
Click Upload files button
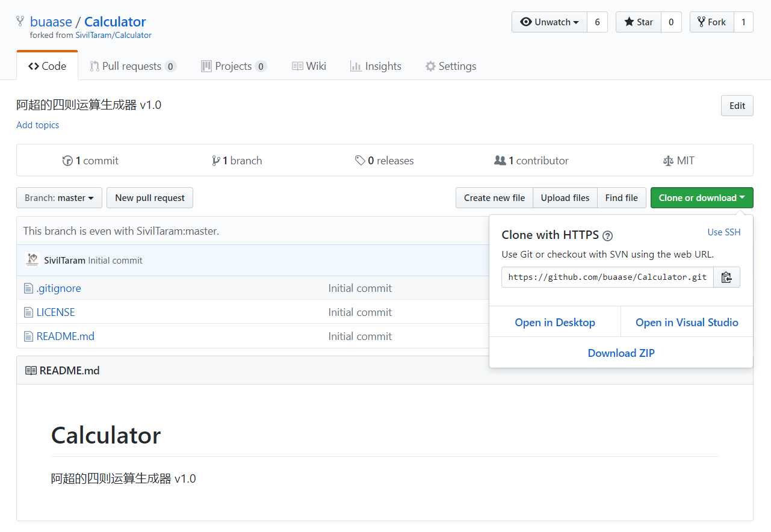pos(565,198)
